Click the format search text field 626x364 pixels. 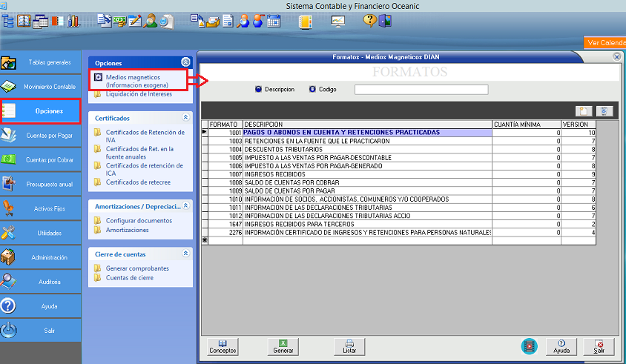tap(421, 90)
